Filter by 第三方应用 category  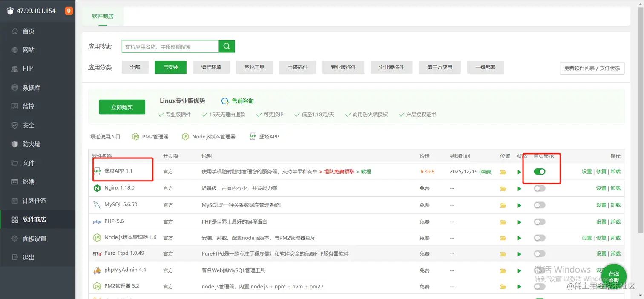[440, 67]
